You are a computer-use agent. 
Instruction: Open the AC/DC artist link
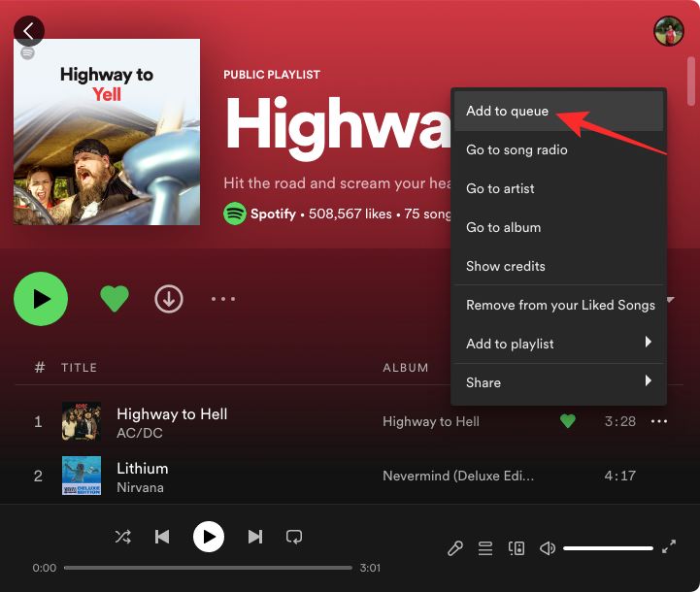click(140, 433)
